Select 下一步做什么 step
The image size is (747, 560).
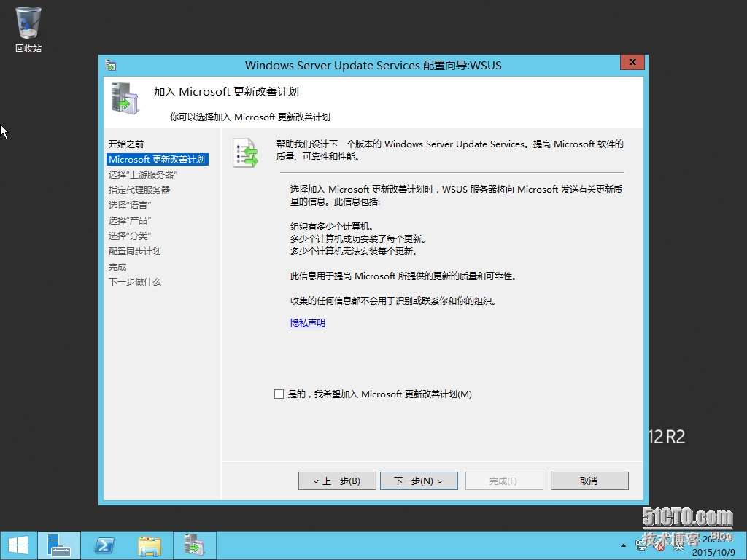(x=135, y=282)
